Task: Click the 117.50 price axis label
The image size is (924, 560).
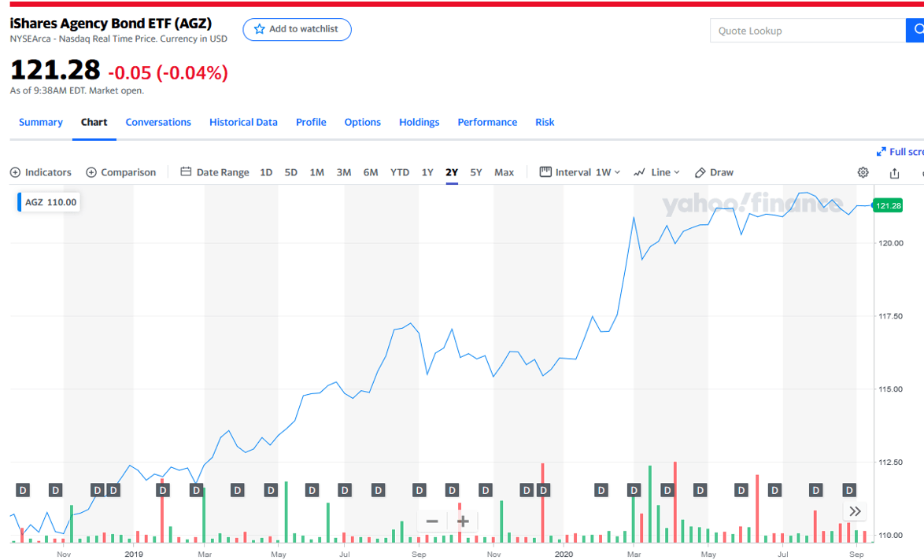Action: click(890, 316)
